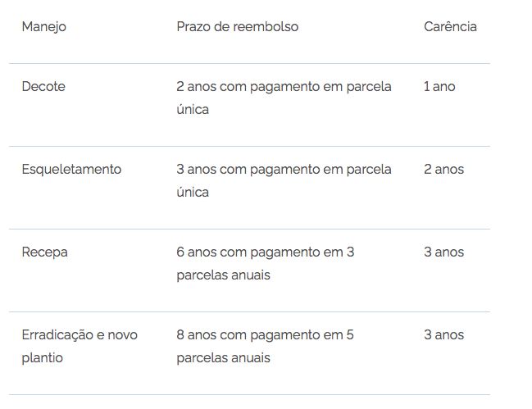The image size is (532, 409).
Task: Select the 'Erradicação e novo' text
Action: pos(80,334)
